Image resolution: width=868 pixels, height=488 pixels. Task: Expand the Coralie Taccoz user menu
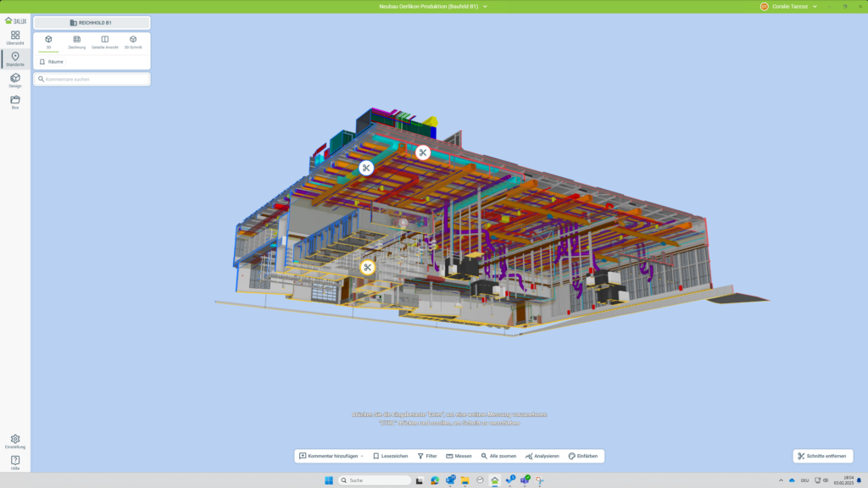[815, 6]
